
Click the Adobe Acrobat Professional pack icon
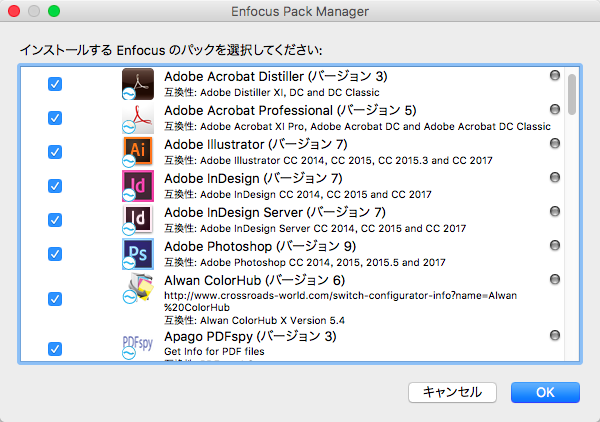(x=138, y=118)
